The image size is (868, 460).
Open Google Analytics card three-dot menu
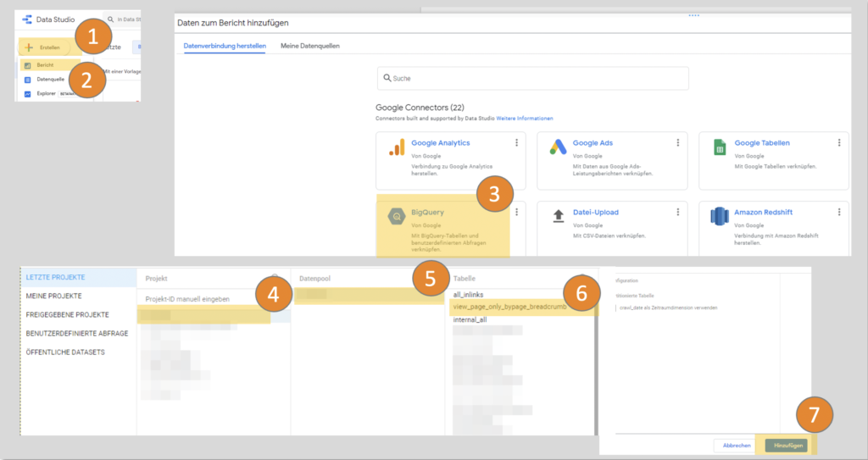(x=516, y=143)
